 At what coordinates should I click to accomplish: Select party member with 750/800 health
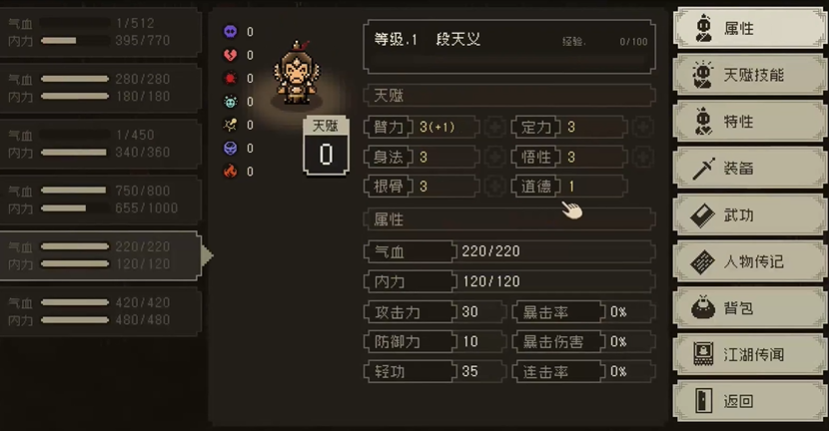100,199
